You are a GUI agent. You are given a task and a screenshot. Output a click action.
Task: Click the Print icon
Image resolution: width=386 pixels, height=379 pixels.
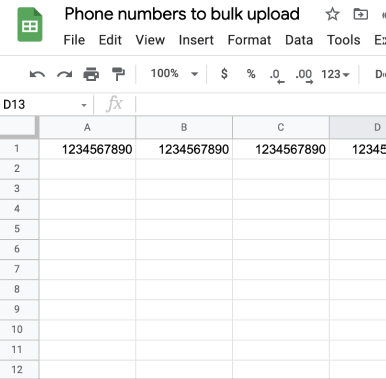[91, 74]
